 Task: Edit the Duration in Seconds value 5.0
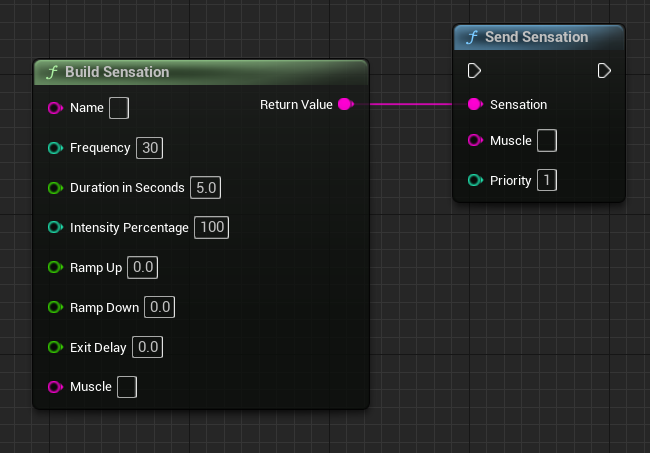[207, 188]
